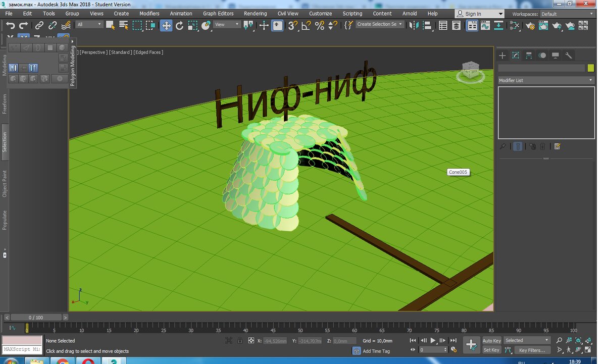Open the Edit menu
Screen dimensions: 606x364
click(27, 14)
